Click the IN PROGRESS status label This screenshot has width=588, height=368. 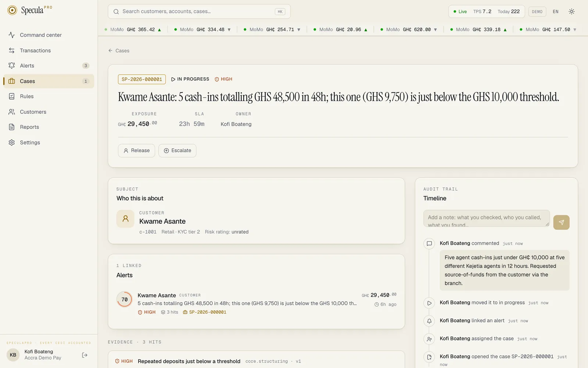pyautogui.click(x=190, y=79)
